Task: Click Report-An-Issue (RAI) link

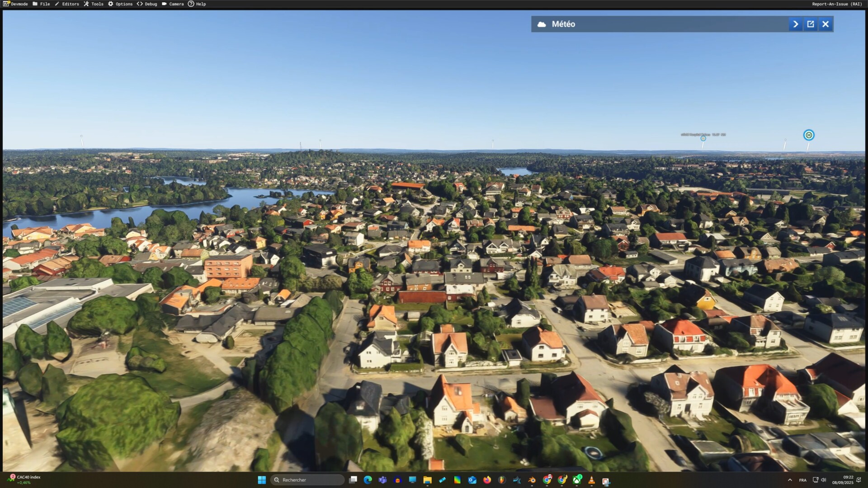Action: click(x=837, y=4)
